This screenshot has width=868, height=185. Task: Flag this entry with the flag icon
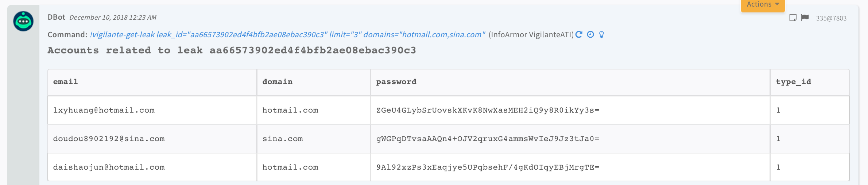[805, 18]
